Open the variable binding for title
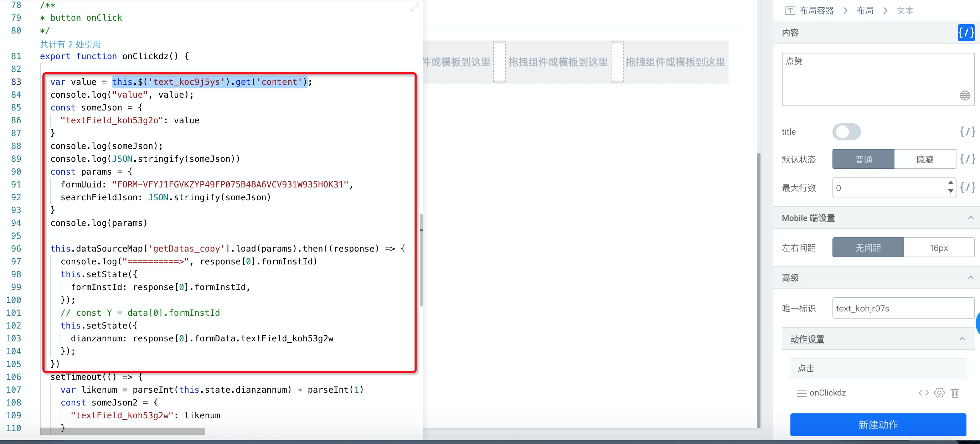The height and width of the screenshot is (444, 980). [967, 132]
